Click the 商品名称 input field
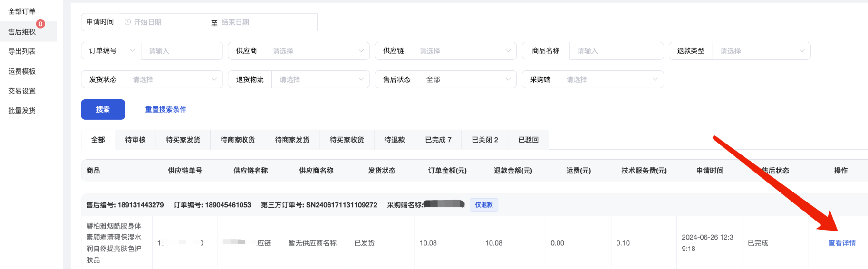 tap(616, 51)
